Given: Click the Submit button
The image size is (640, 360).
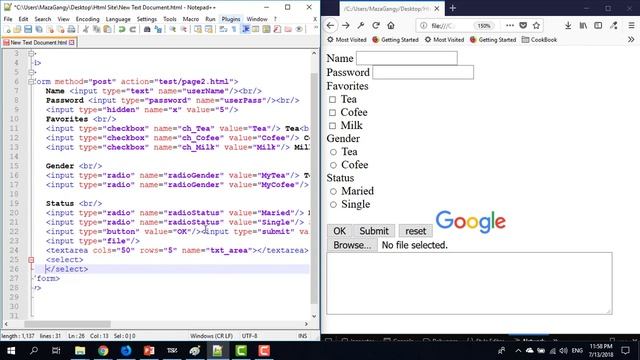Looking at the screenshot, I should tap(374, 231).
